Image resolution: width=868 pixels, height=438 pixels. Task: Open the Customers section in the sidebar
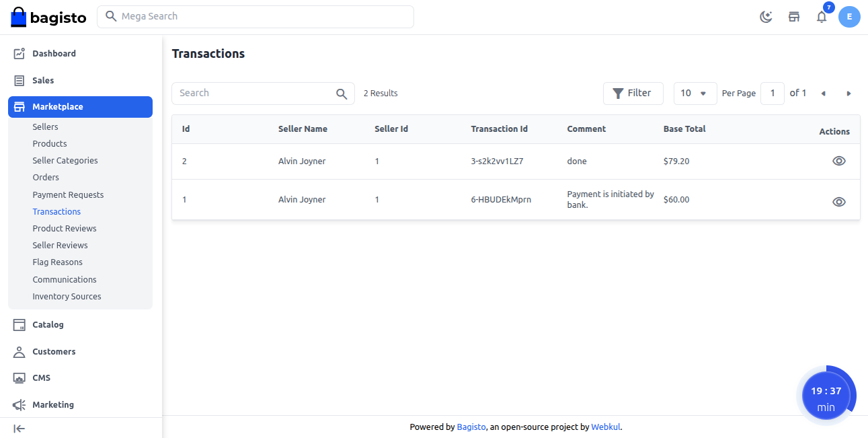tap(54, 351)
